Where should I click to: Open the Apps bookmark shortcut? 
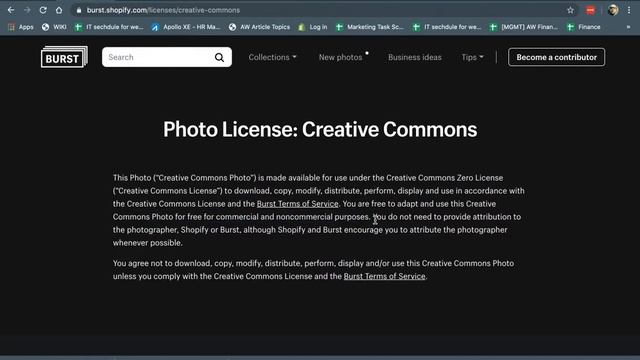pyautogui.click(x=21, y=27)
